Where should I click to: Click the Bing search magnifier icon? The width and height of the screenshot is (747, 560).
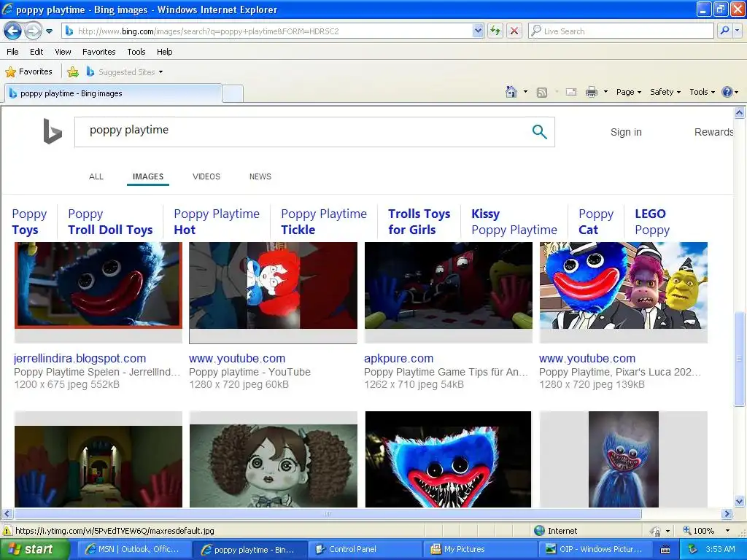tap(539, 131)
